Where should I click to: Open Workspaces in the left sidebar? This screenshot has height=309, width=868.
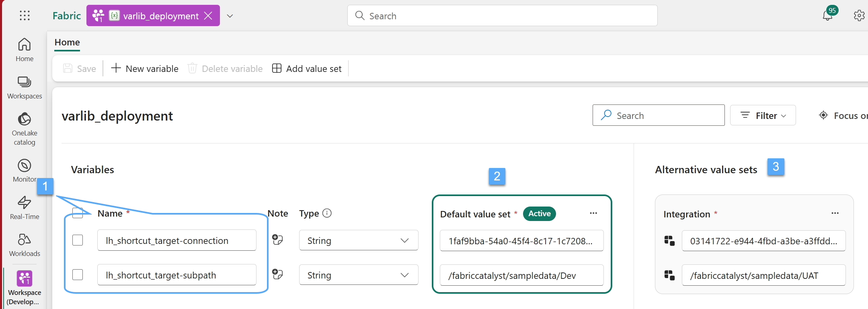coord(25,87)
